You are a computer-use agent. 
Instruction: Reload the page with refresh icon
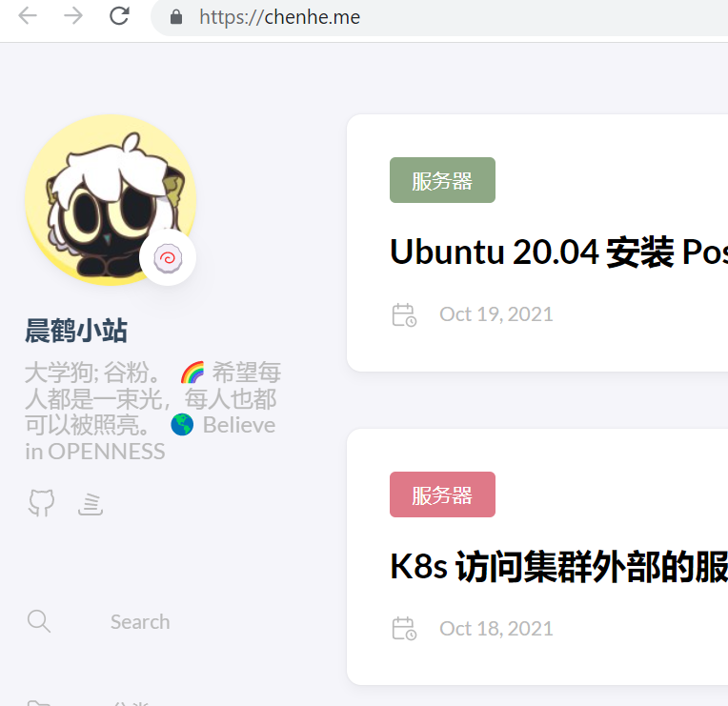119,16
